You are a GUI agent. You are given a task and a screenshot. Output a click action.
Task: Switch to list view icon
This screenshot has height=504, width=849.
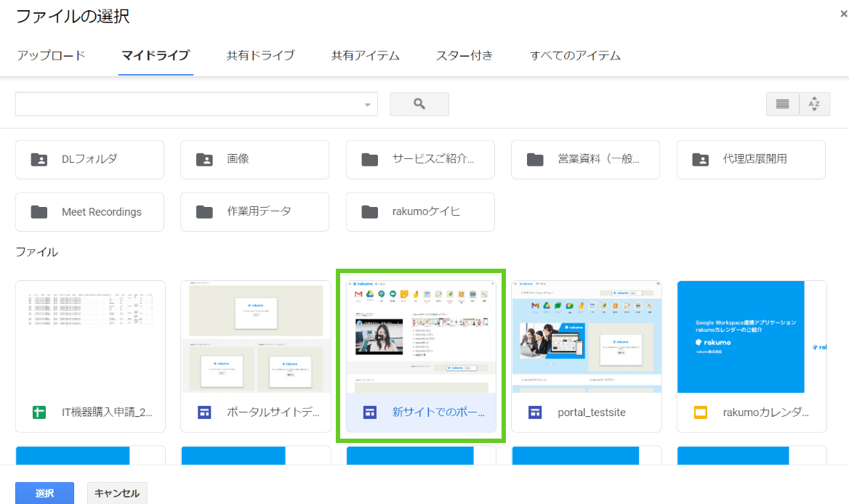[x=782, y=104]
